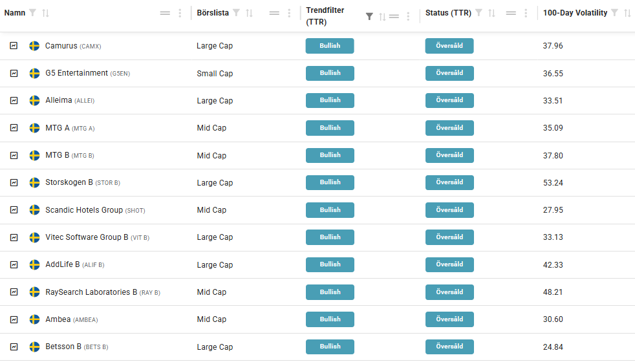Open Namn column options menu
The image size is (635, 364).
[180, 13]
